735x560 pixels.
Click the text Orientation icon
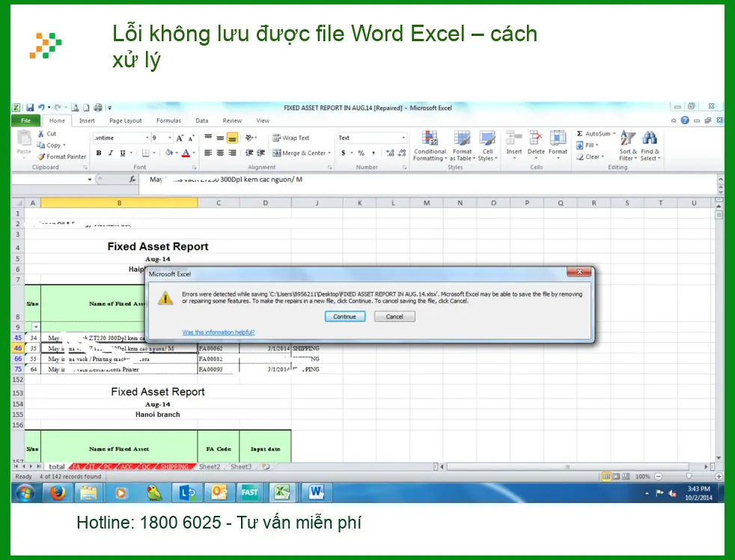click(249, 138)
